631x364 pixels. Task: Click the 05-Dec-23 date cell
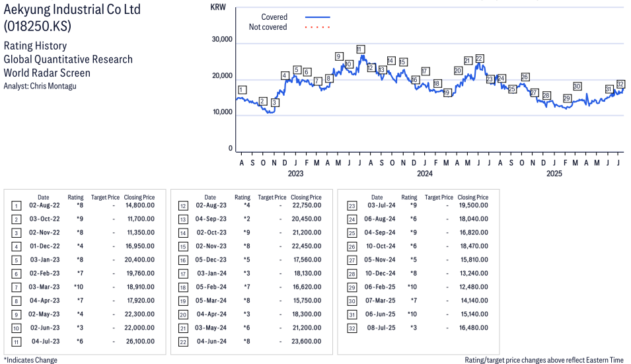coord(211,260)
